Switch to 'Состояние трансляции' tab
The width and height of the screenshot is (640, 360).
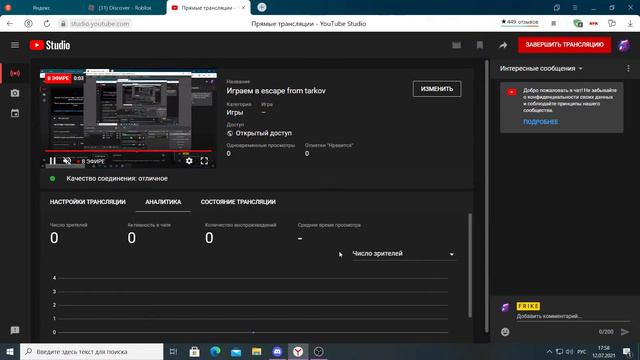(x=238, y=202)
